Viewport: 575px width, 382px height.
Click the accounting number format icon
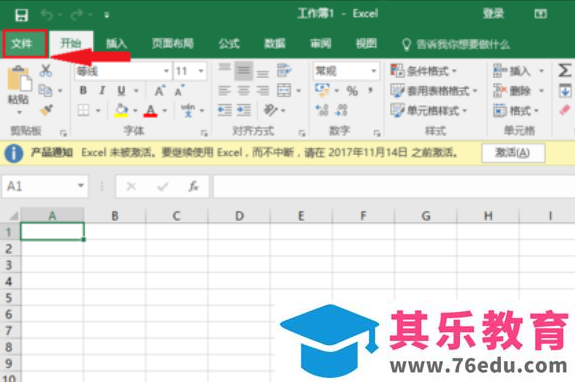tap(322, 90)
